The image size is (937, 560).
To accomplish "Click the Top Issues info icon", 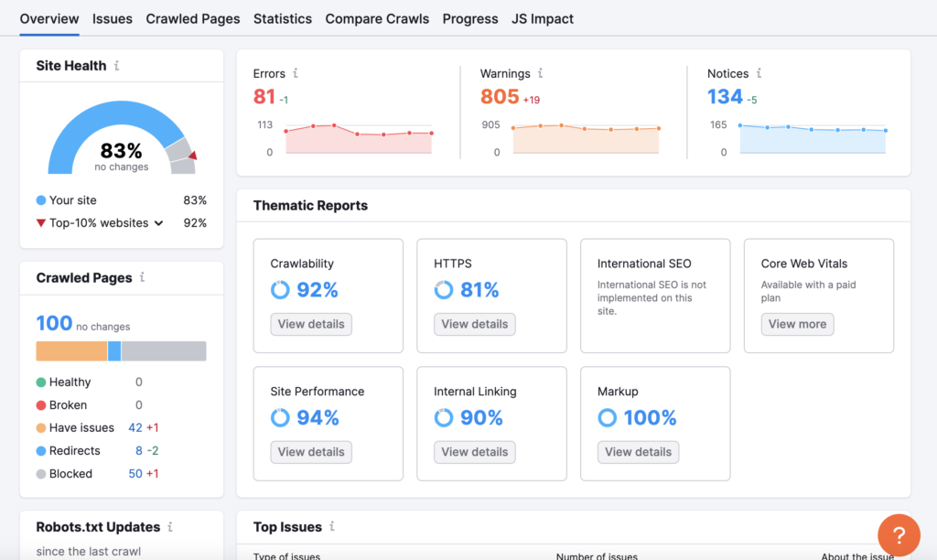I will click(331, 526).
